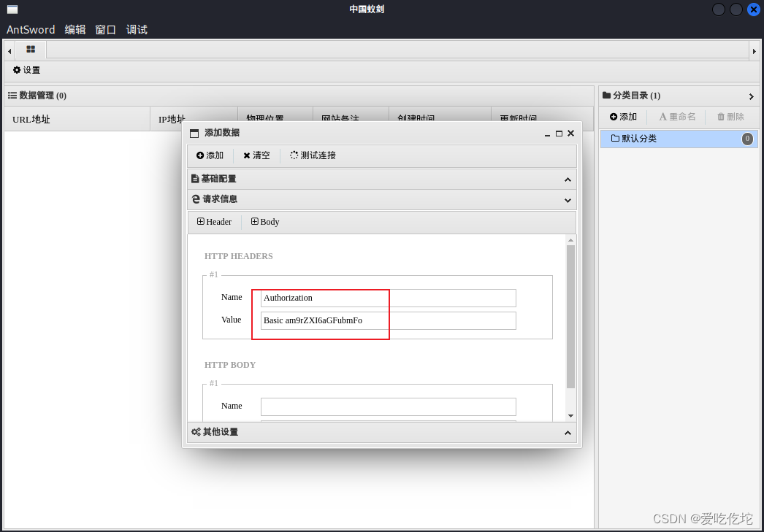Open the AntSword menu
764x532 pixels.
(31, 30)
